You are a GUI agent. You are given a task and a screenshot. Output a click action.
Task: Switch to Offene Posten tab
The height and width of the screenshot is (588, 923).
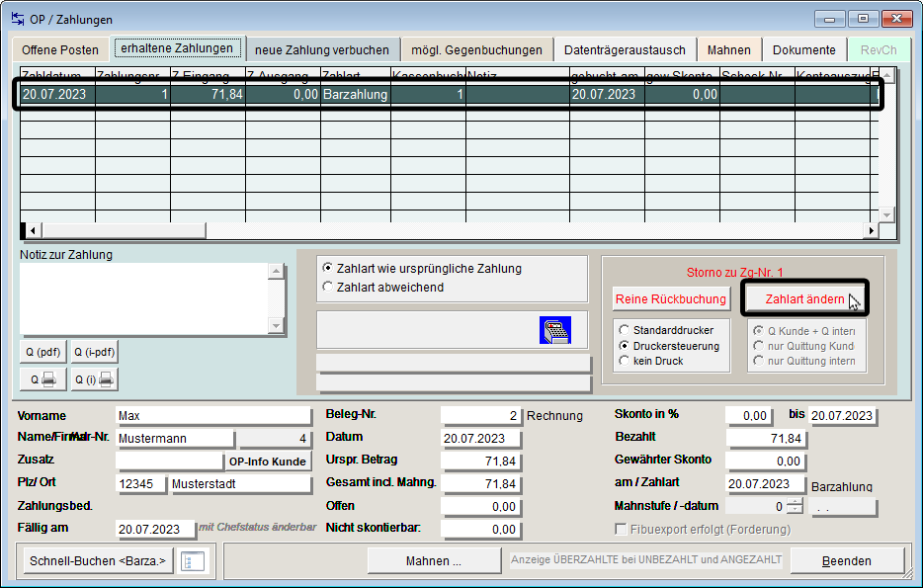60,50
